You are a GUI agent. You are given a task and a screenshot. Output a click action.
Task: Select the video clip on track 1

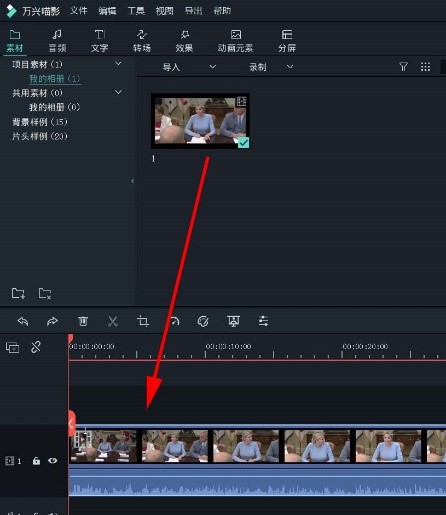(x=257, y=446)
